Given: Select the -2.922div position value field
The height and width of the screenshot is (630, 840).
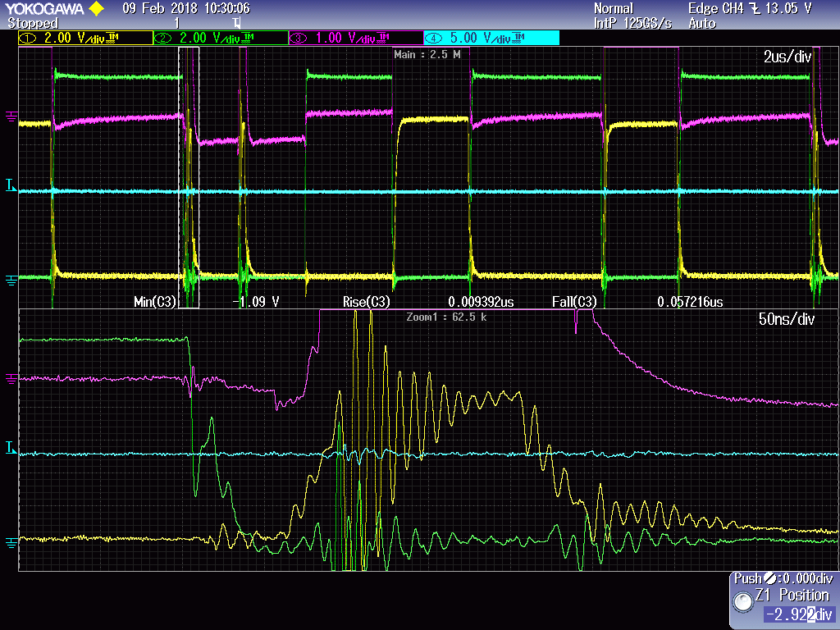Looking at the screenshot, I should [799, 614].
